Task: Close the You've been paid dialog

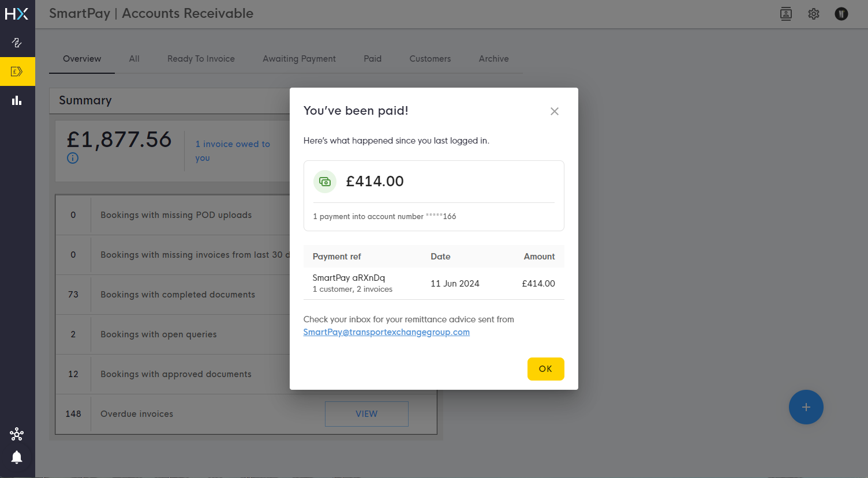Action: click(x=555, y=111)
